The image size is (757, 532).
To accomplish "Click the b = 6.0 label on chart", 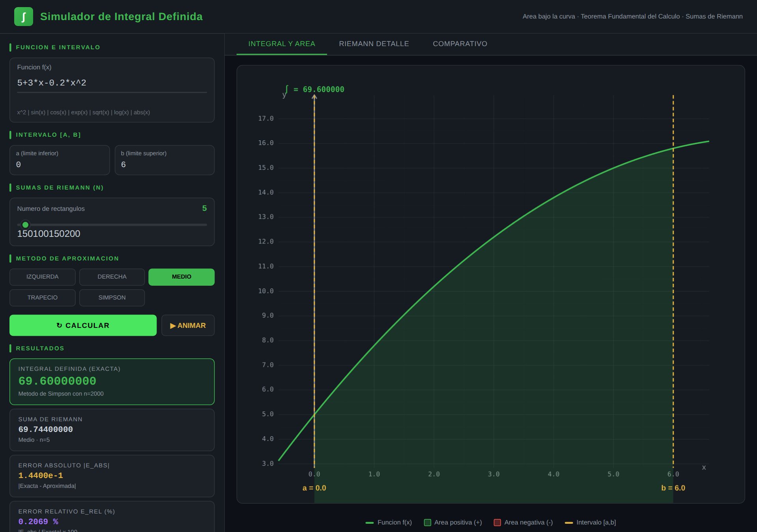I will [673, 488].
